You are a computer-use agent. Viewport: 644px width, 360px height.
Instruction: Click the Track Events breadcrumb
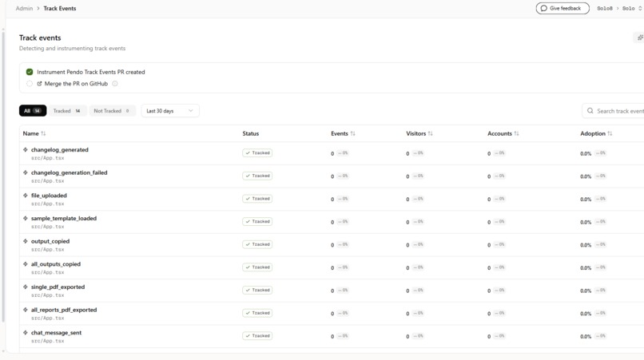(60, 8)
